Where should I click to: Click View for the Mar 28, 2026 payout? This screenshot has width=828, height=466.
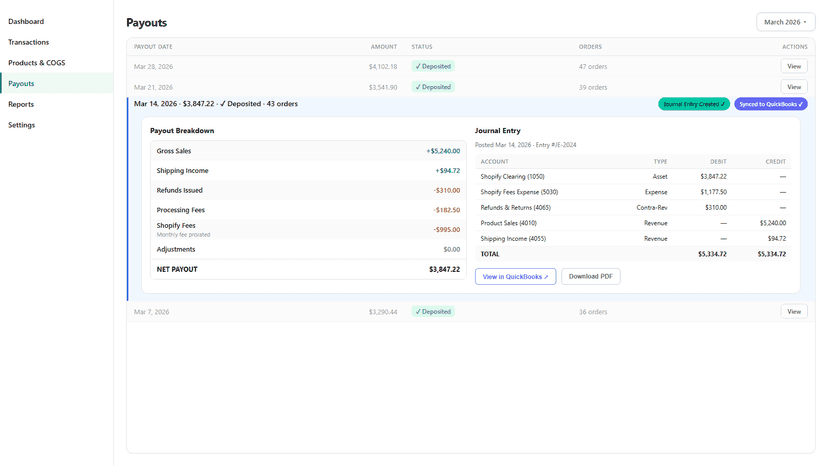click(794, 66)
